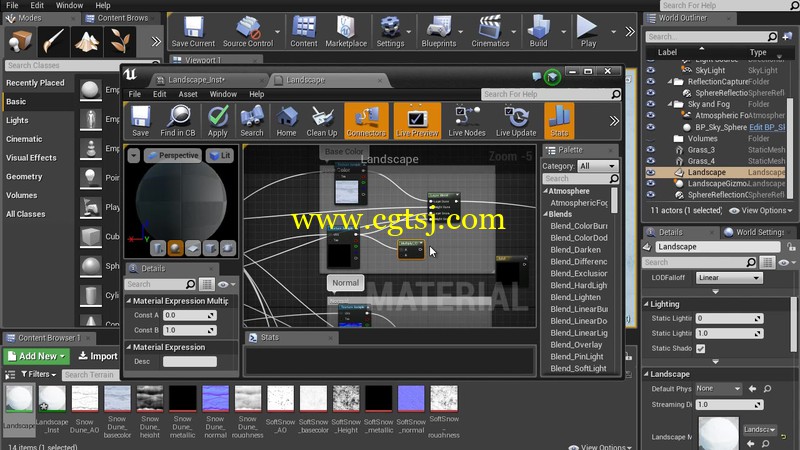Open the palette Category All dropdown
Viewport: 800px width, 450px height.
tap(597, 166)
